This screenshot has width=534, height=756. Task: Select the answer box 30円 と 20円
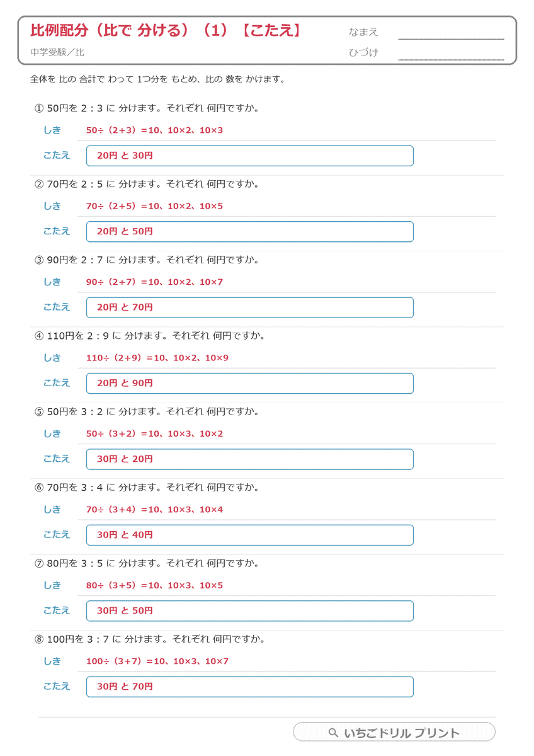250,459
